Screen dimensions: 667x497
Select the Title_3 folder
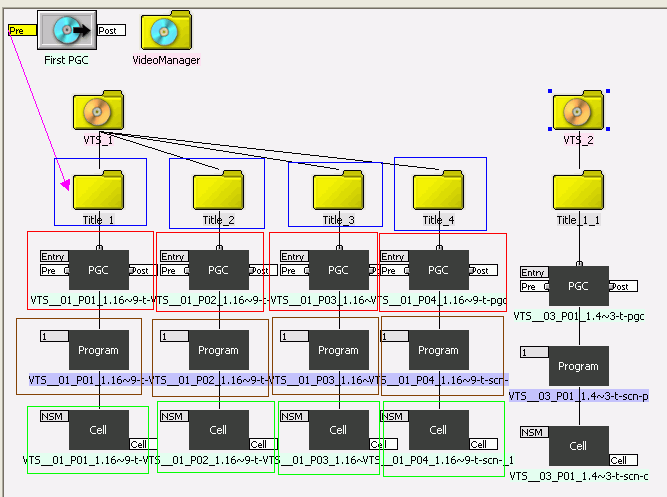(338, 190)
